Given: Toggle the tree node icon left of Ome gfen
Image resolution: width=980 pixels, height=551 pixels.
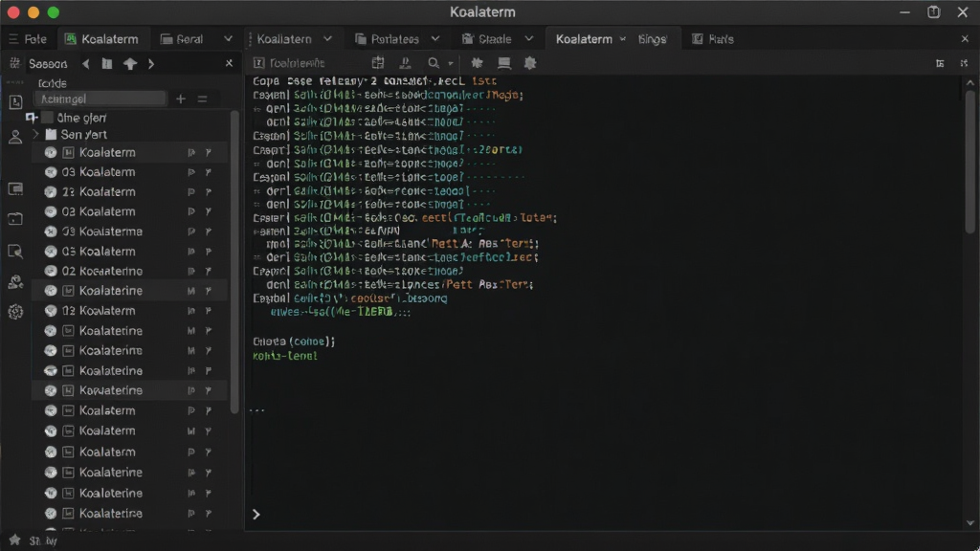Looking at the screenshot, I should 32,118.
